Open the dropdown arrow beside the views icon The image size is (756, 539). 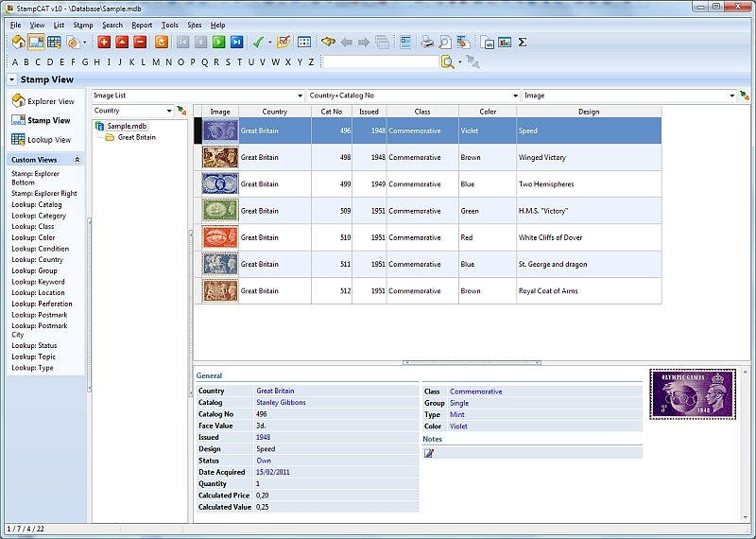(x=84, y=43)
